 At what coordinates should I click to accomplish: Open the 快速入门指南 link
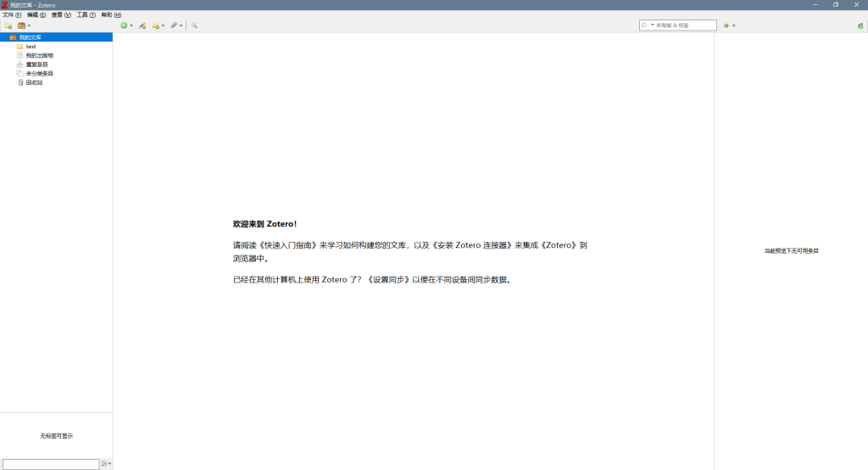289,245
